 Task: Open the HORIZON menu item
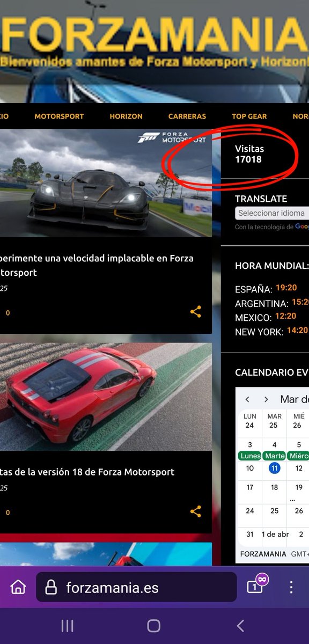(x=126, y=116)
